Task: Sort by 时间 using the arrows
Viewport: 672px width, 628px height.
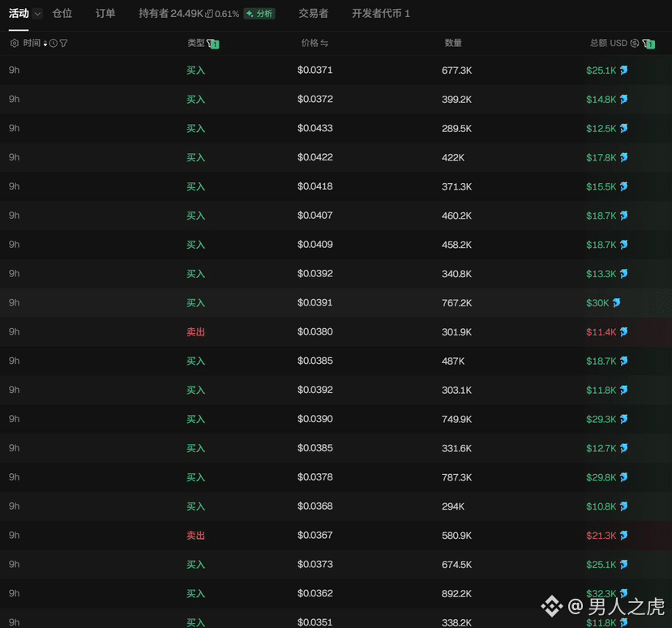Action: click(x=45, y=44)
